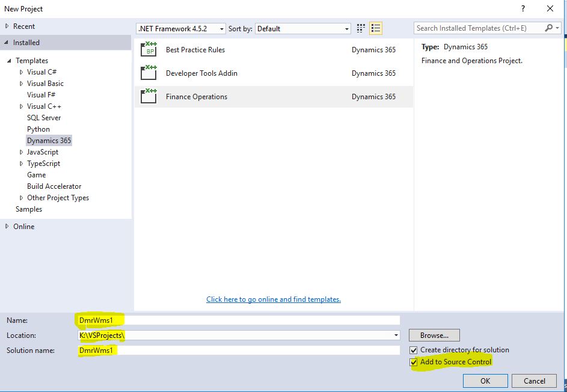
Task: Click Dynamics 365 type of Developer Tools Addin
Action: (x=373, y=73)
